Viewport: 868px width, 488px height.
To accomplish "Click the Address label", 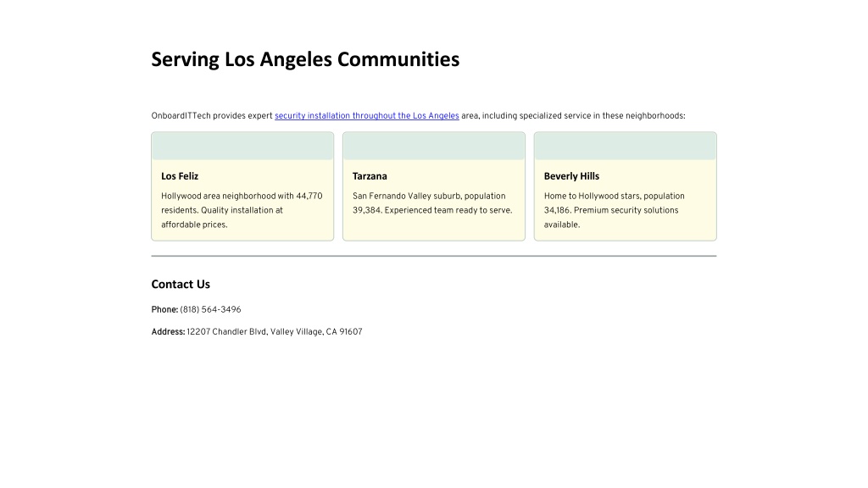I will tap(168, 331).
